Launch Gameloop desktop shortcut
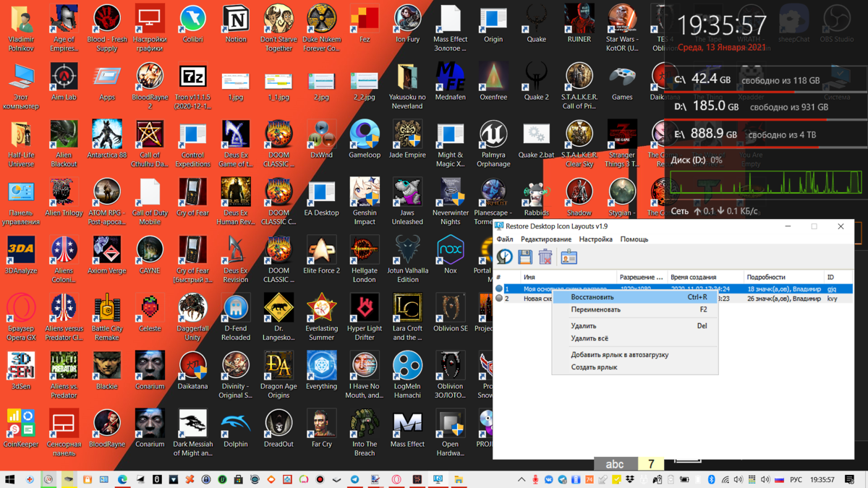Viewport: 868px width, 488px height. coord(365,139)
